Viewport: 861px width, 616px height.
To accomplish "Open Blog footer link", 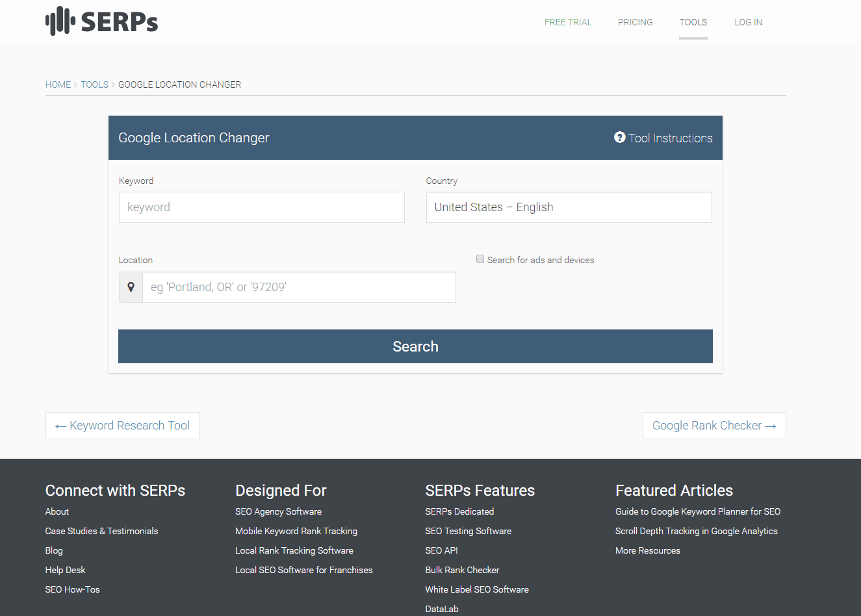I will coord(54,550).
